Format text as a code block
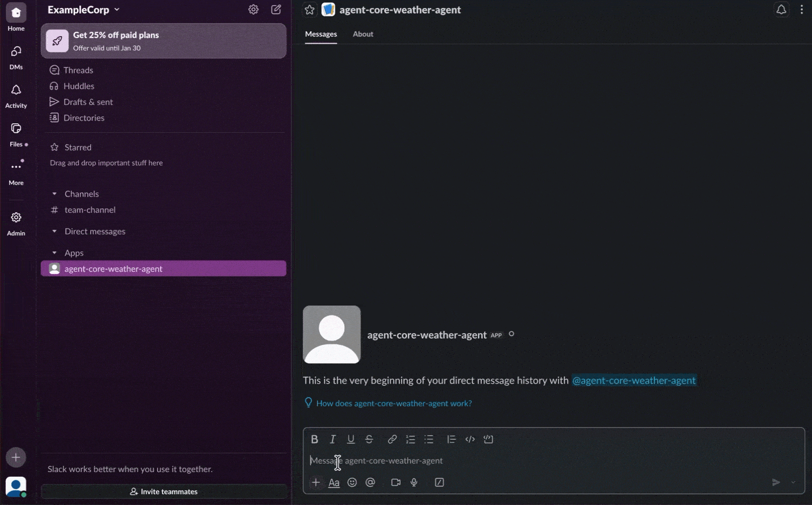The image size is (812, 505). click(488, 439)
